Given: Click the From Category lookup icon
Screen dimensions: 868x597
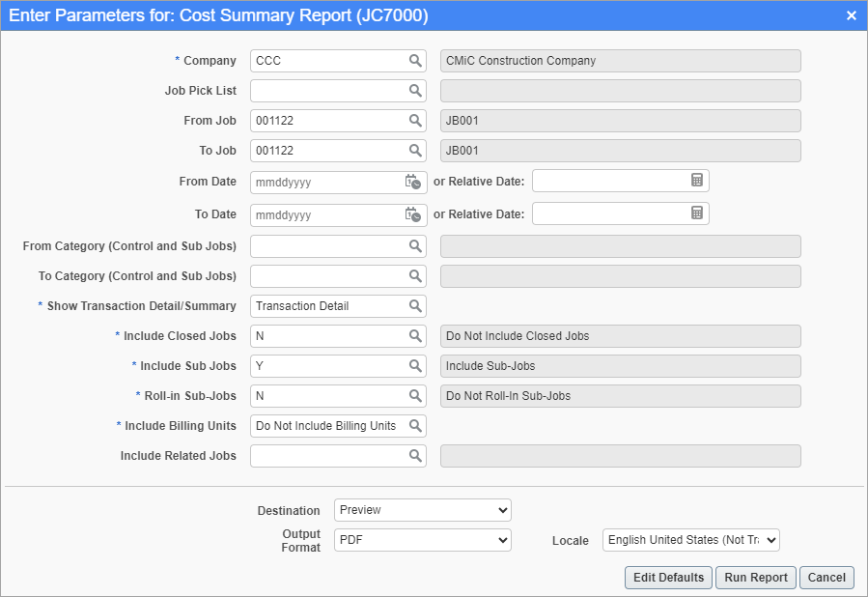Looking at the screenshot, I should [415, 246].
